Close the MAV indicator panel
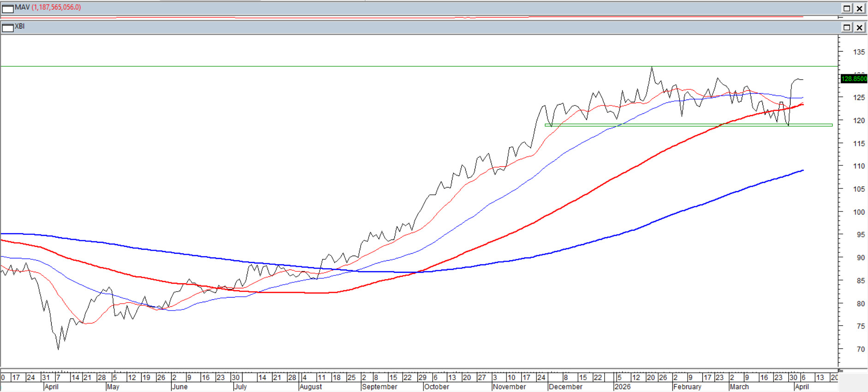The image size is (868, 392). (860, 8)
